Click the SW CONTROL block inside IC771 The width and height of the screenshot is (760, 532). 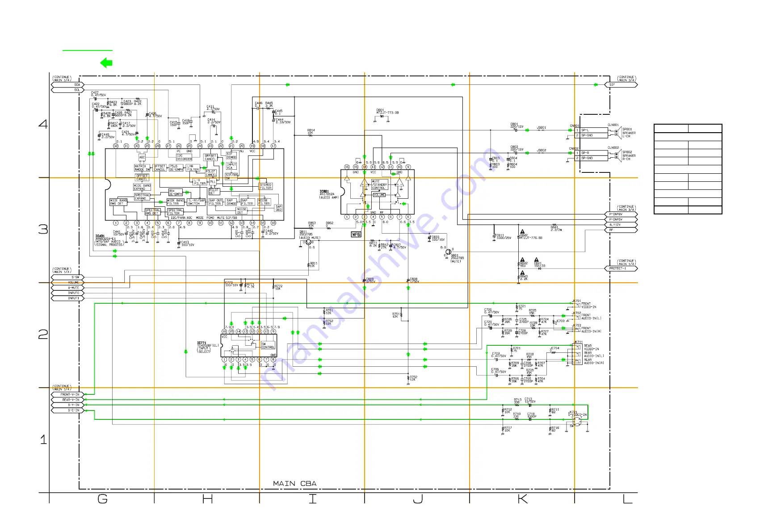(x=268, y=346)
